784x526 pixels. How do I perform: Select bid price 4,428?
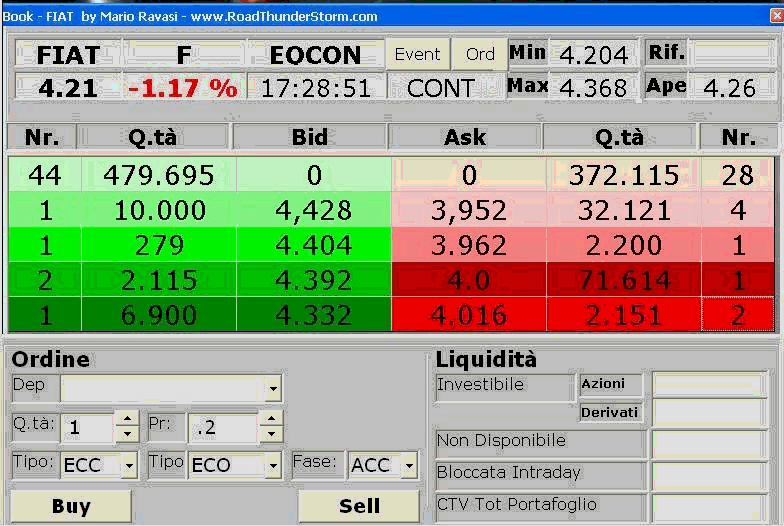pos(314,210)
